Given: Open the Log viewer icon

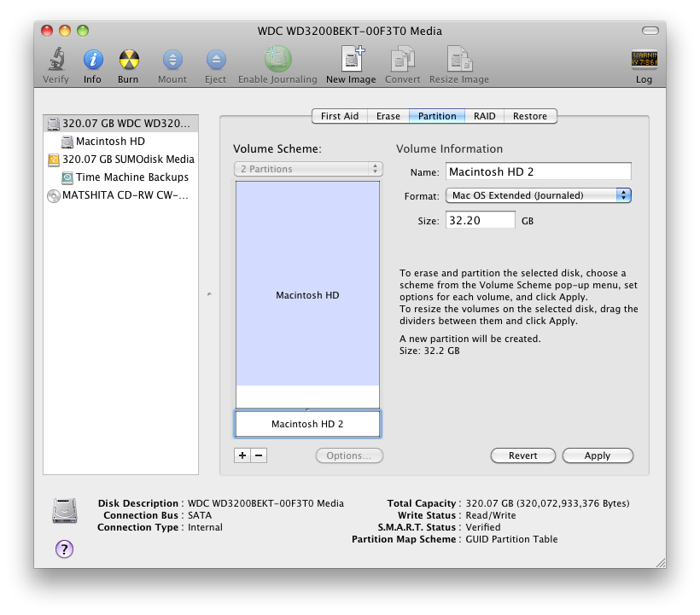Looking at the screenshot, I should pos(644,60).
